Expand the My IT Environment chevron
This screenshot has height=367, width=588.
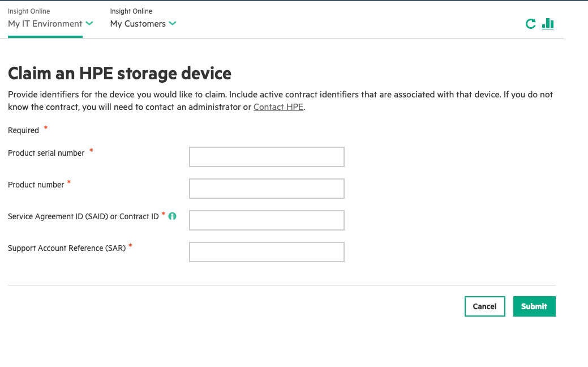89,23
